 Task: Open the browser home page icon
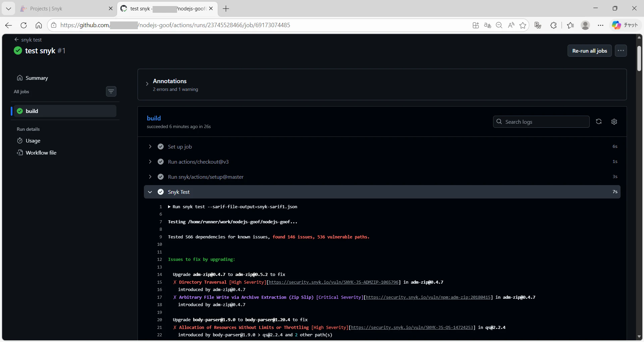click(39, 25)
